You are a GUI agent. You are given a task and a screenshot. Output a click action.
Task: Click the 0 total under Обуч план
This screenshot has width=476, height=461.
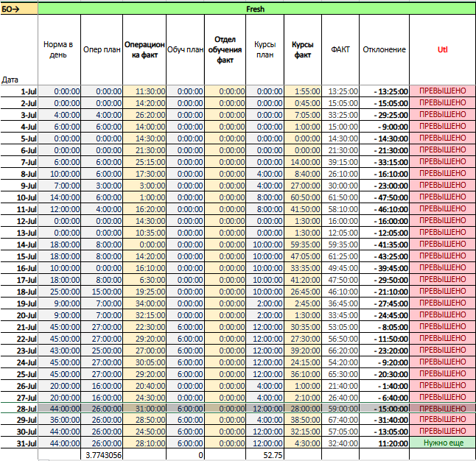tap(185, 455)
